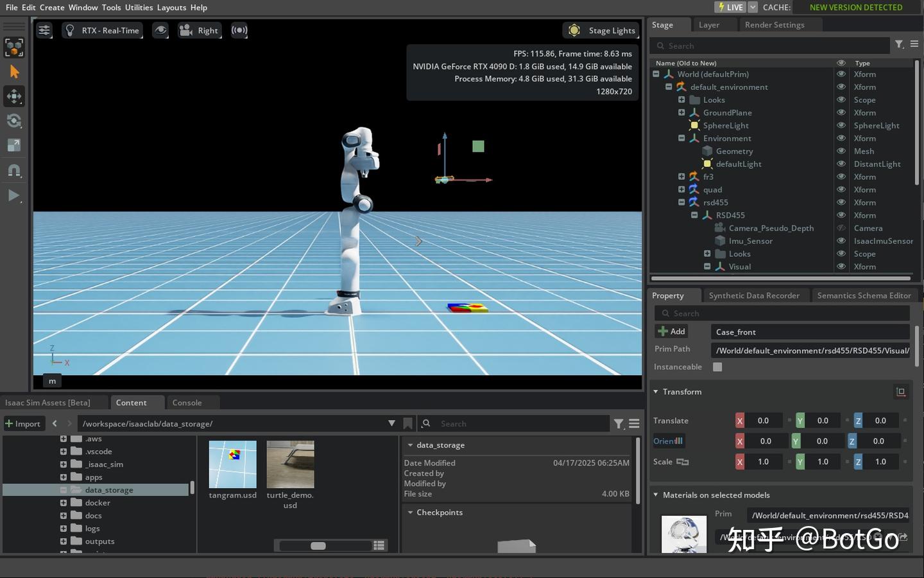The height and width of the screenshot is (578, 924).
Task: Open viewport settings sliders icon
Action: (44, 30)
